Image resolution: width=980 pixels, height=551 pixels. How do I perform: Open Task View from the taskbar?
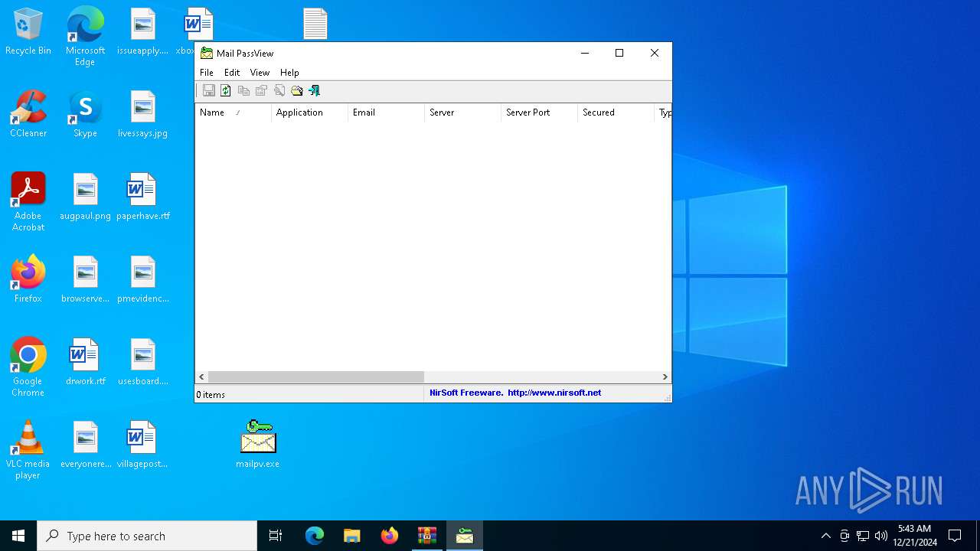[276, 536]
